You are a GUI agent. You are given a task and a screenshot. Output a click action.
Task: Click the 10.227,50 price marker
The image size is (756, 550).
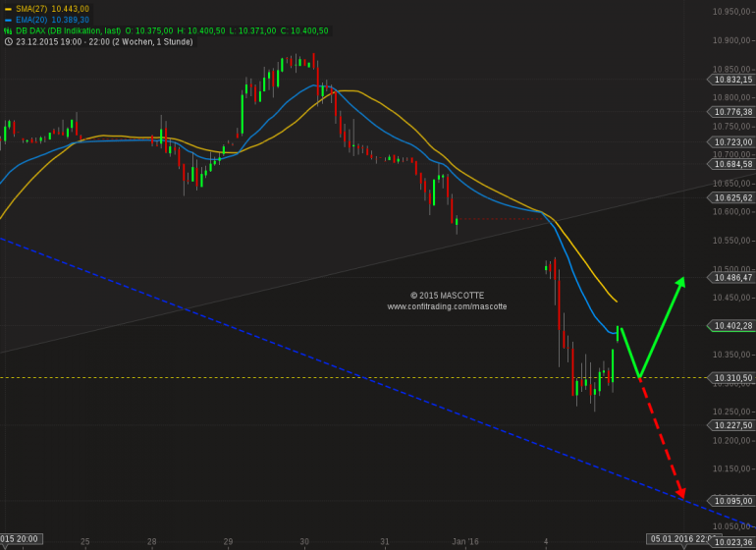[731, 425]
